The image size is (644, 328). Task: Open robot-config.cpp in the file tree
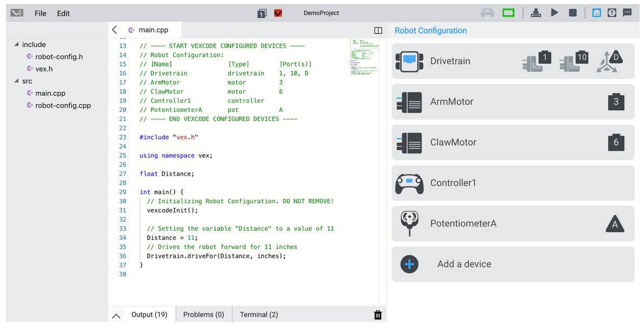63,105
